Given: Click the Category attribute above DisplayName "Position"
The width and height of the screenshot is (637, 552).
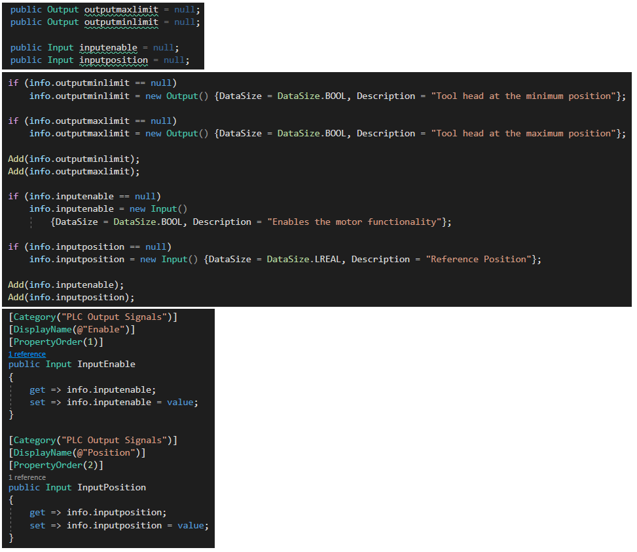Looking at the screenshot, I should coord(93,440).
